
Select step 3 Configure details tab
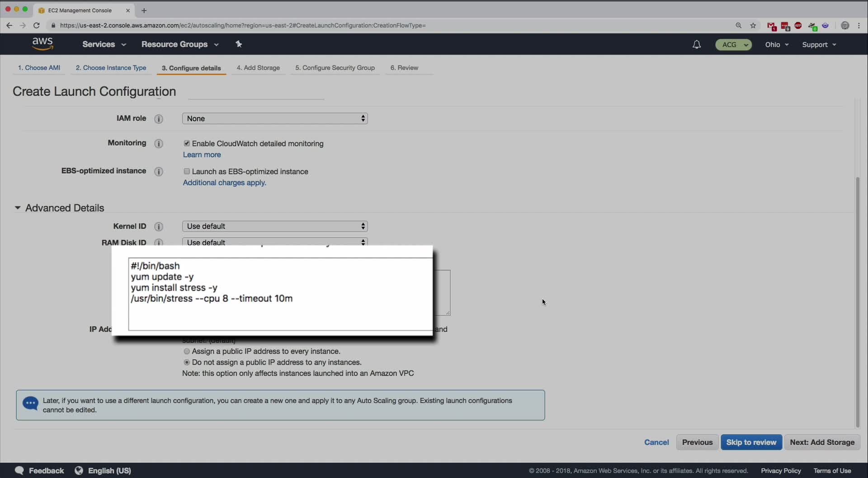tap(191, 68)
